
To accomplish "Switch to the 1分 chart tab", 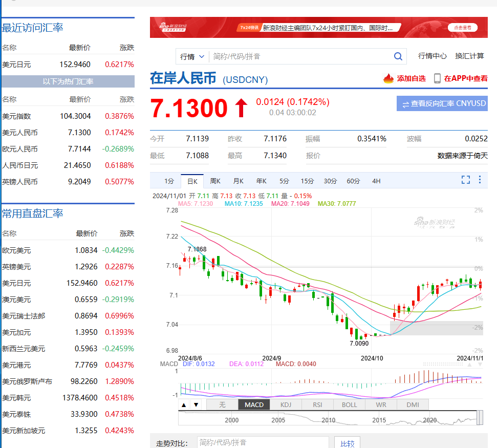I will click(169, 181).
